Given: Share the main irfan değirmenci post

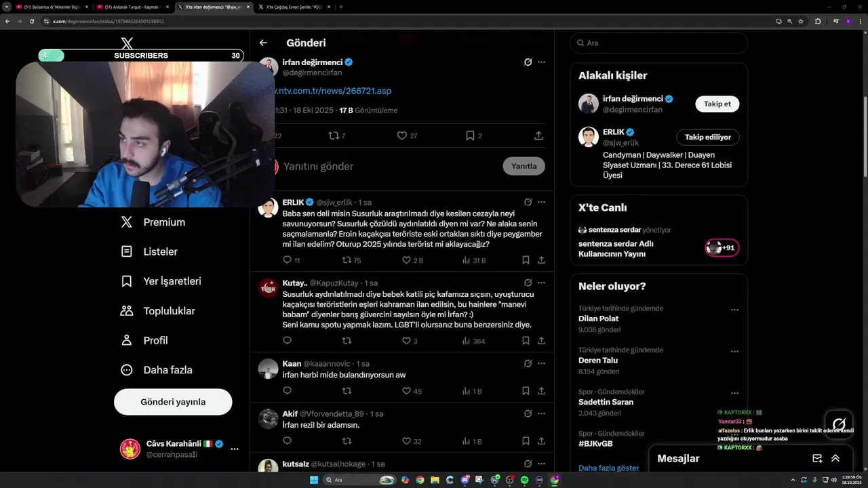Looking at the screenshot, I should 538,136.
